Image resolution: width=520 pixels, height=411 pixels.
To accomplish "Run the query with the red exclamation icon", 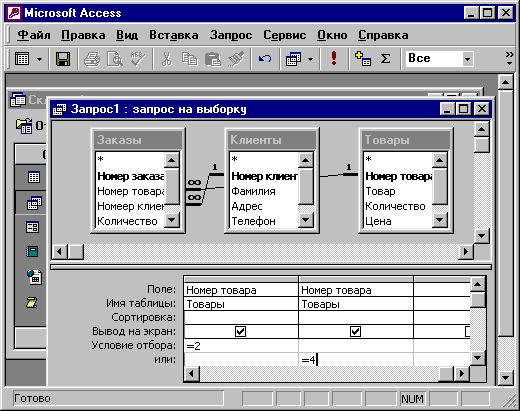I will pyautogui.click(x=334, y=58).
